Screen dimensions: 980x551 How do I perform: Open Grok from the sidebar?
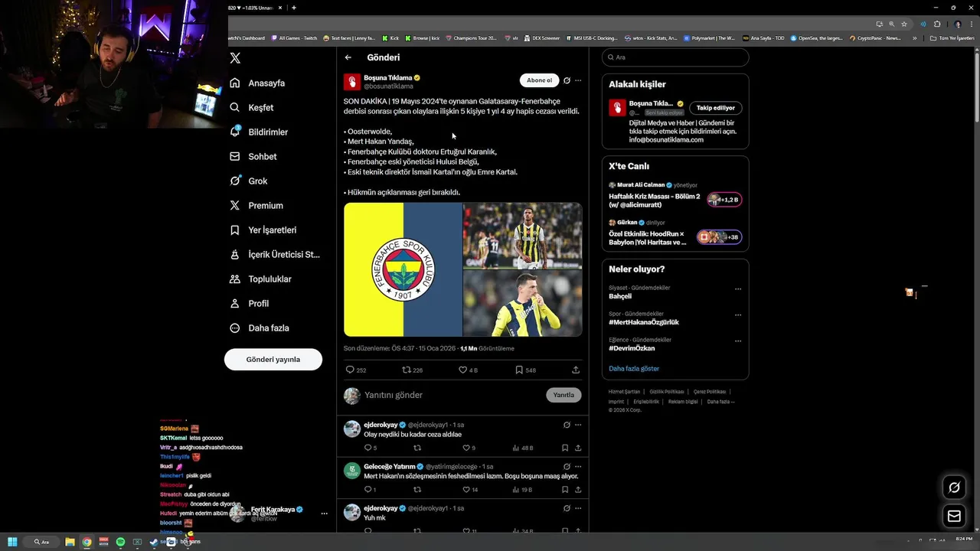(250, 181)
